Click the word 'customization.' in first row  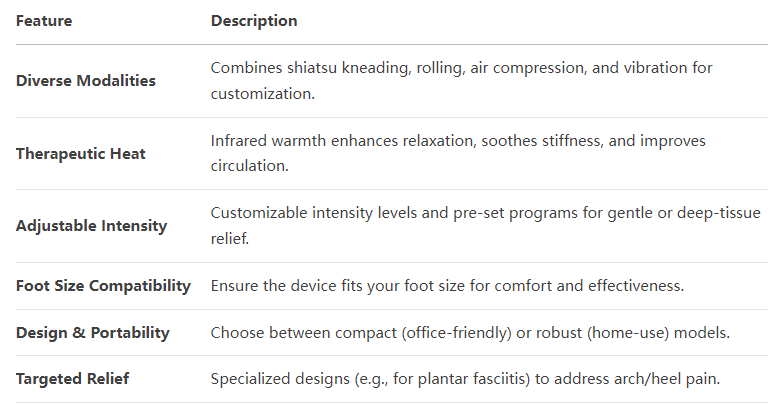pyautogui.click(x=263, y=93)
